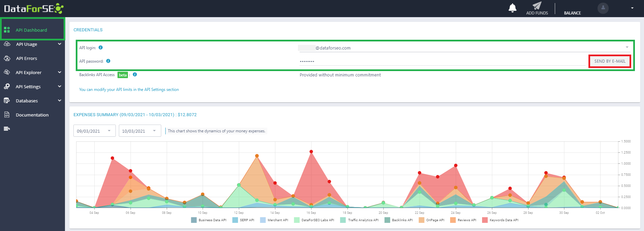Click the "1.5000" y-axis label

pos(626,141)
